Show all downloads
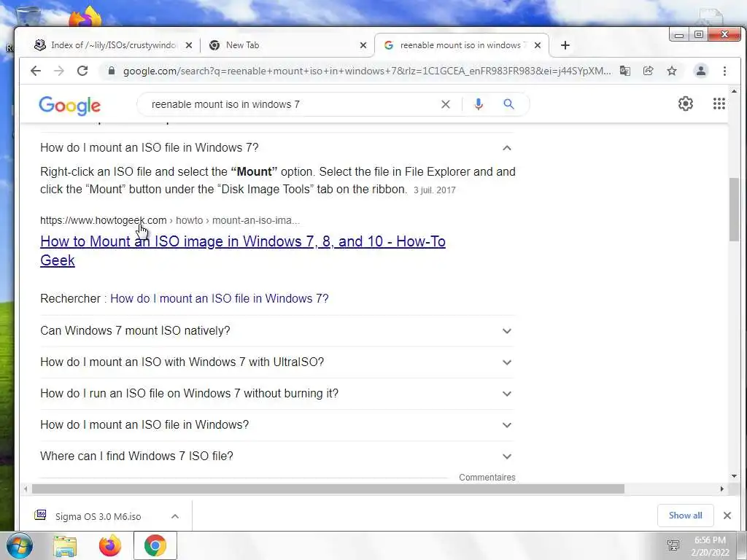Viewport: 747px width, 560px height. (685, 516)
